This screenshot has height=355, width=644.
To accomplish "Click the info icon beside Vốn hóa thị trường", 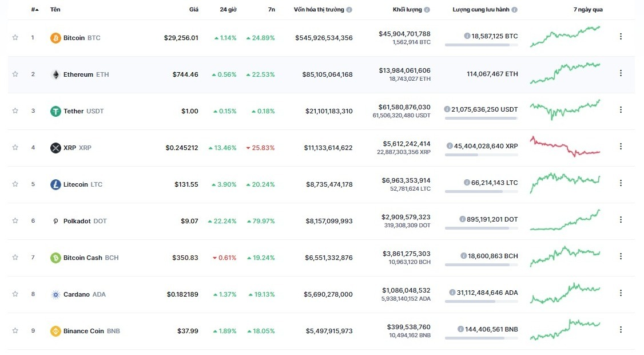I will click(349, 10).
